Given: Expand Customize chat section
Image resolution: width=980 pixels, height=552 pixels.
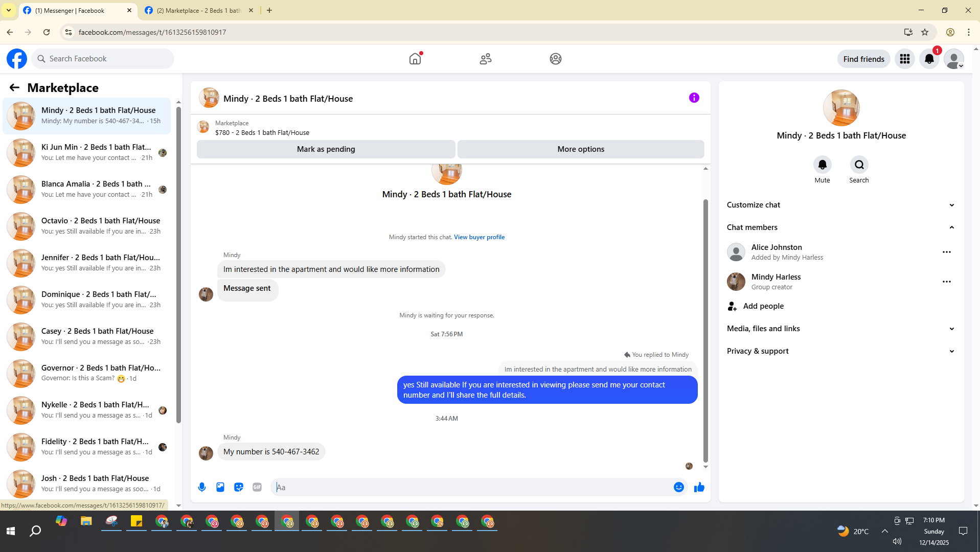Looking at the screenshot, I should point(841,205).
